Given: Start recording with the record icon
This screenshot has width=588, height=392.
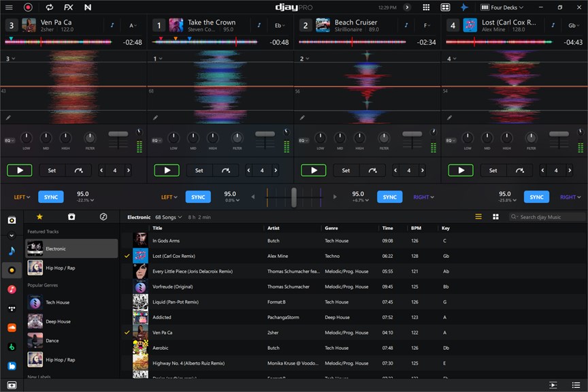Looking at the screenshot, I should pos(28,7).
